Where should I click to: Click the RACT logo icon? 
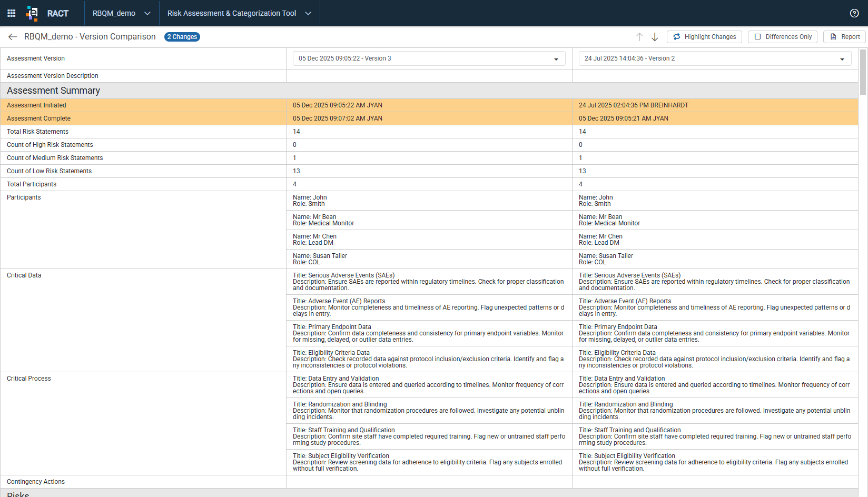point(32,13)
